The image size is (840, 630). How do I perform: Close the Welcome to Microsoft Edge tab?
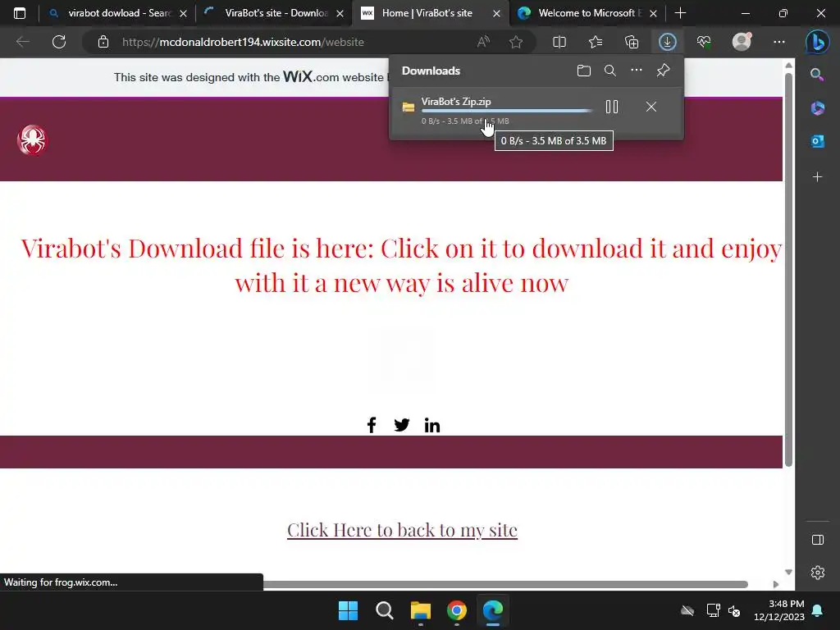653,13
